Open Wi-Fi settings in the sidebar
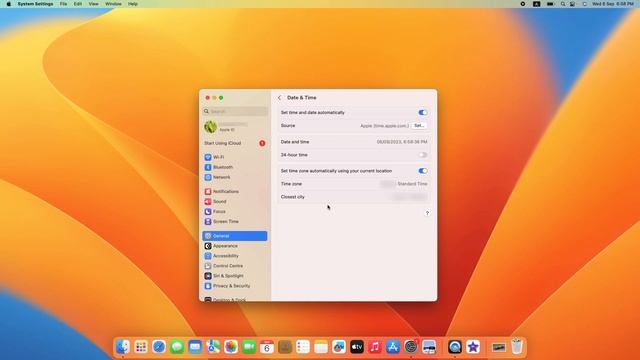The image size is (640, 360). tap(235, 157)
